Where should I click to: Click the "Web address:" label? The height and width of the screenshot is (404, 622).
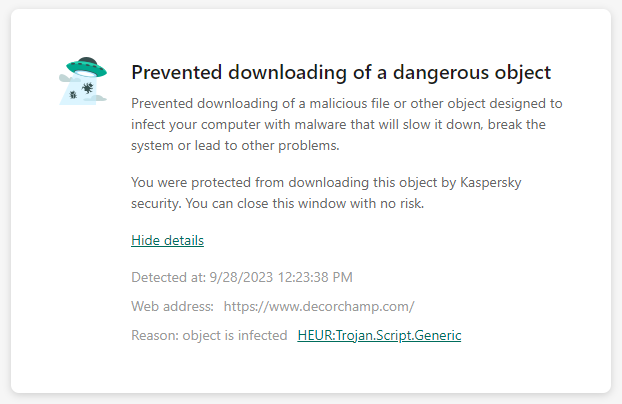pos(172,306)
